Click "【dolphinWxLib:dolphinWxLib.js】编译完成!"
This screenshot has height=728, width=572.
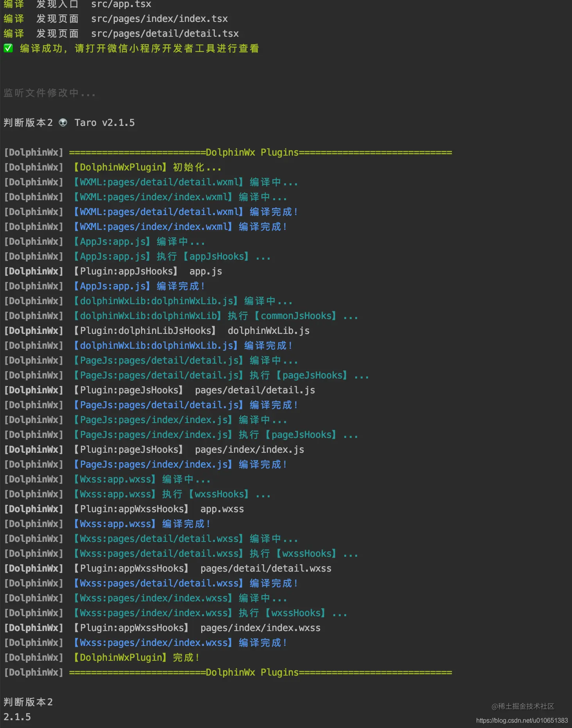click(x=183, y=346)
